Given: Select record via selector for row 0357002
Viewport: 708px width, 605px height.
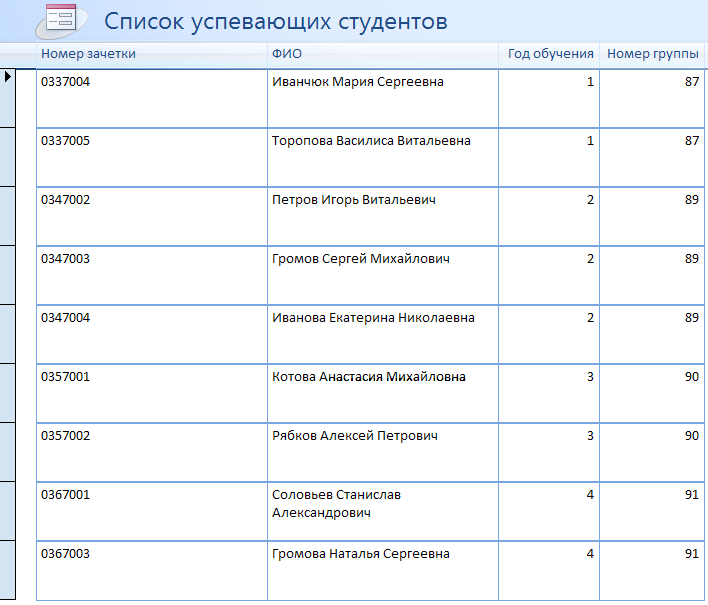Looking at the screenshot, I should click(8, 452).
